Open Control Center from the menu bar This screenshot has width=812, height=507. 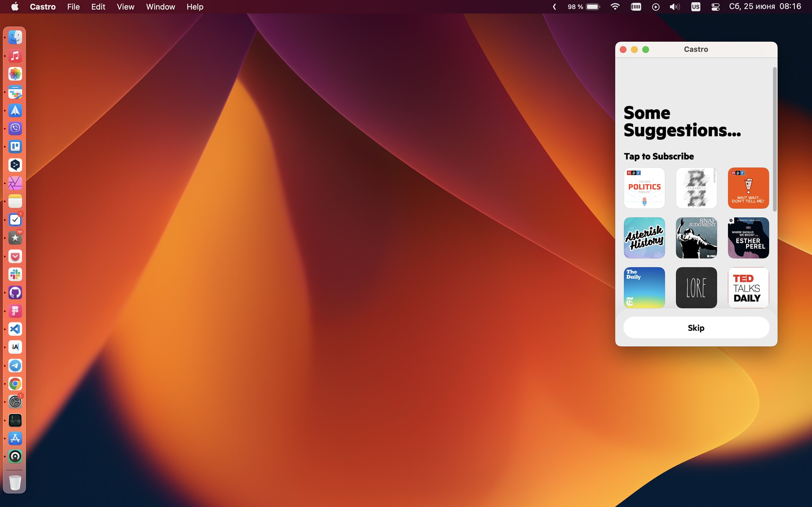pos(715,7)
